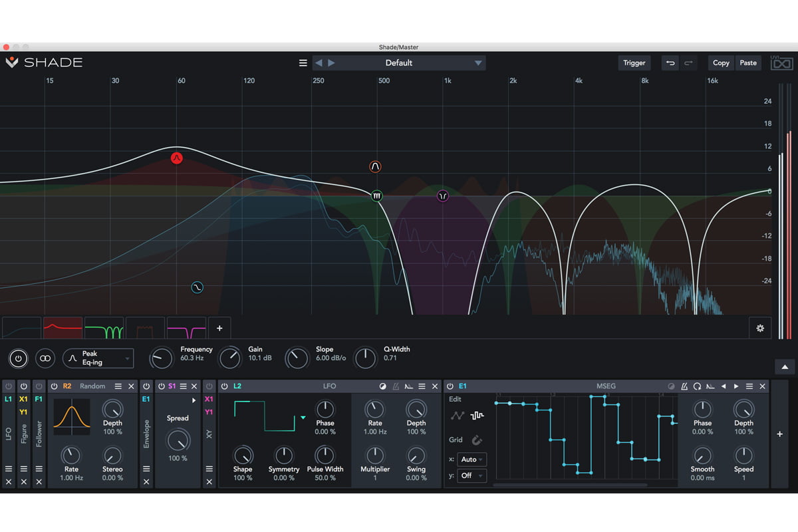Collapse the modulation panel with up arrow
798x532 pixels.
[x=785, y=366]
